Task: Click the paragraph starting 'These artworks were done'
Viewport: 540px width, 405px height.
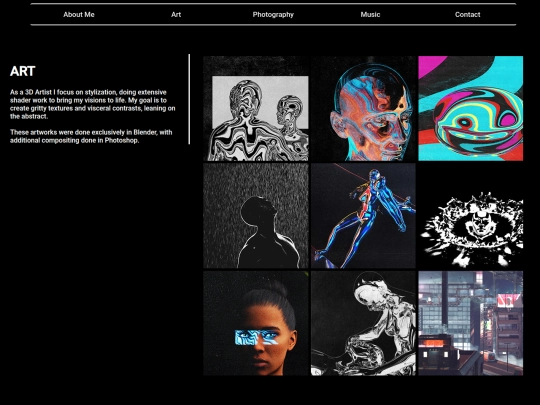Action: click(x=91, y=136)
